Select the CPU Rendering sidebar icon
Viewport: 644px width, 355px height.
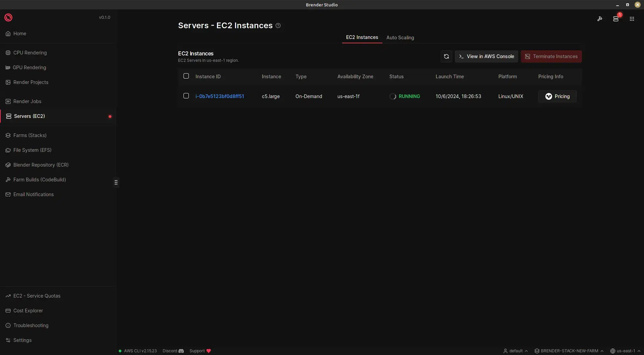click(8, 53)
